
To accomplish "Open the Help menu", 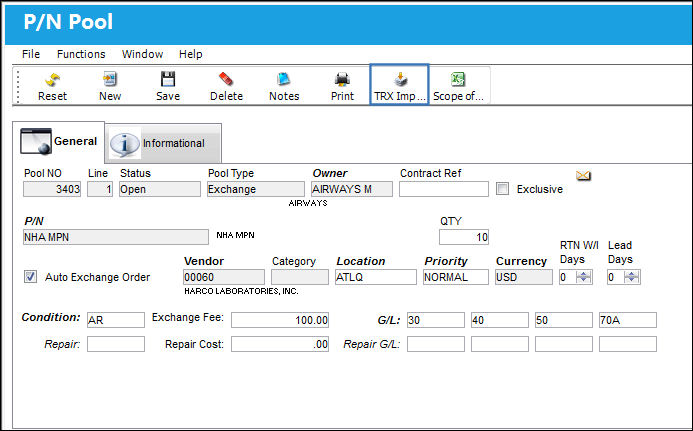I will coord(190,54).
